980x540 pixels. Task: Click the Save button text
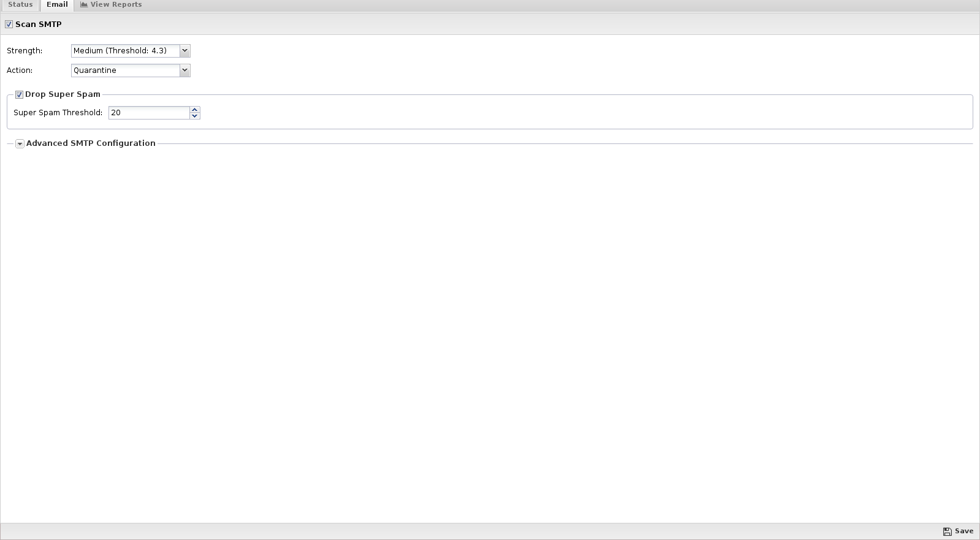tap(964, 531)
